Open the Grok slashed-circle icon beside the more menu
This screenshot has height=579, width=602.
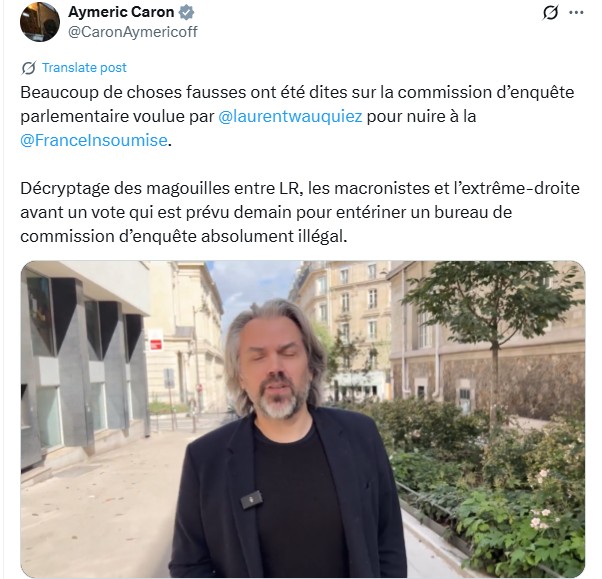point(550,13)
